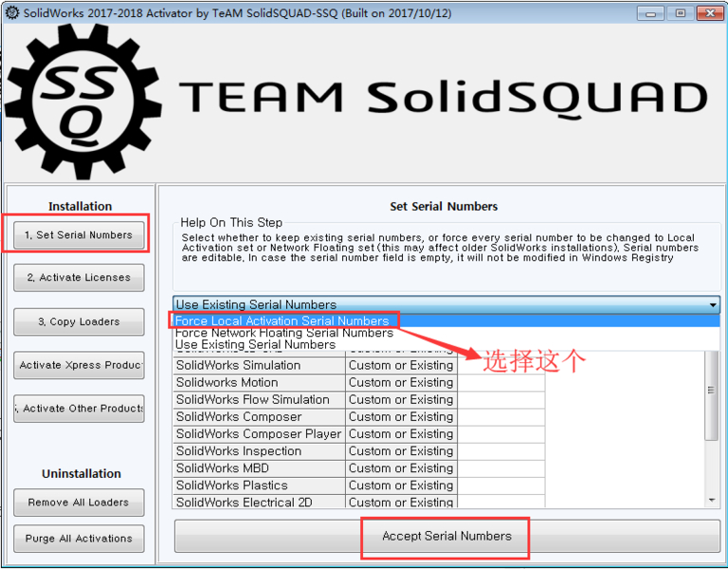Click the Copy Loaders button
Image resolution: width=728 pixels, height=569 pixels.
click(79, 321)
